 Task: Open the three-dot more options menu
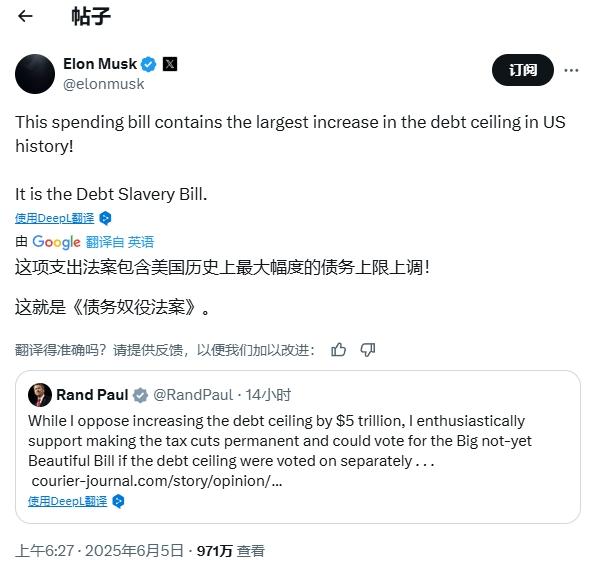pyautogui.click(x=571, y=70)
